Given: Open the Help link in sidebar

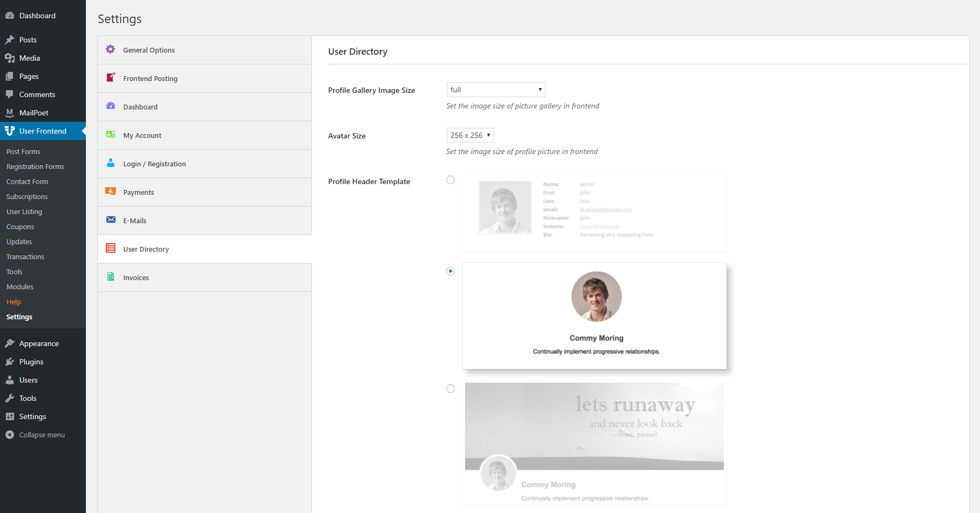Looking at the screenshot, I should (14, 302).
